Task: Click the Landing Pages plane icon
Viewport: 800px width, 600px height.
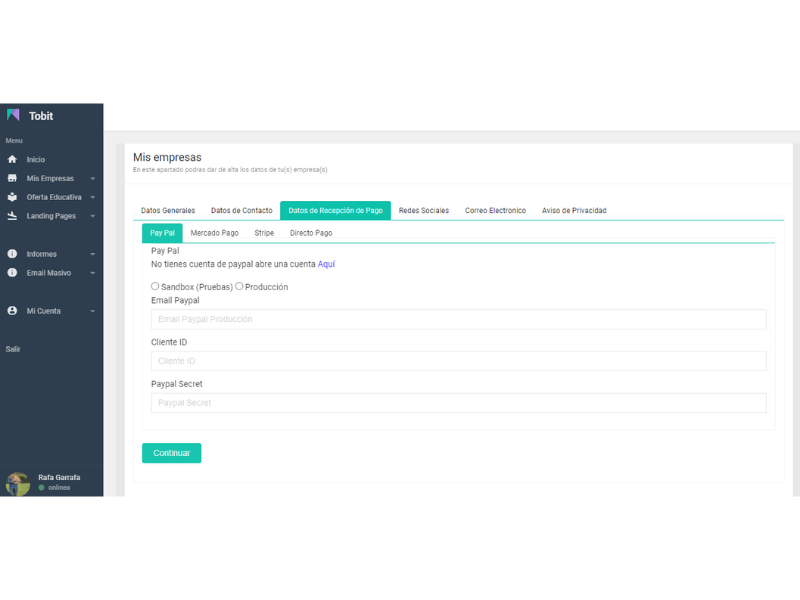Action: click(12, 216)
